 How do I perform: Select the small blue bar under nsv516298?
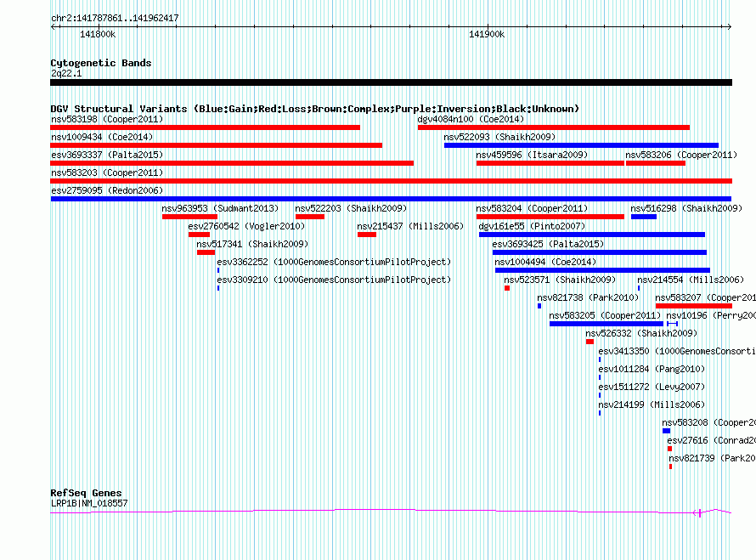(644, 217)
